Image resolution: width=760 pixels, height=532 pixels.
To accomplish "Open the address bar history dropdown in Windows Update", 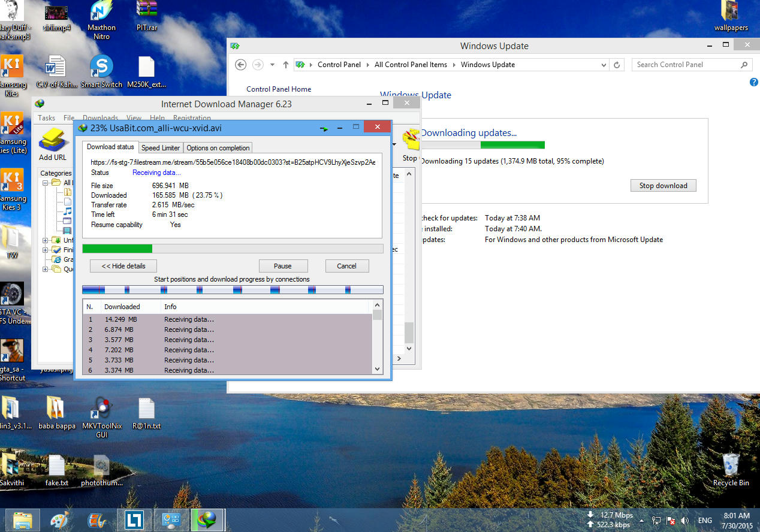I will point(604,65).
